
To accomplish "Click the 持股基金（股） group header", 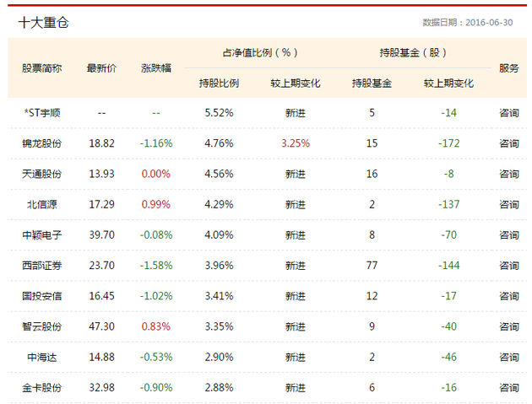I will tap(413, 52).
